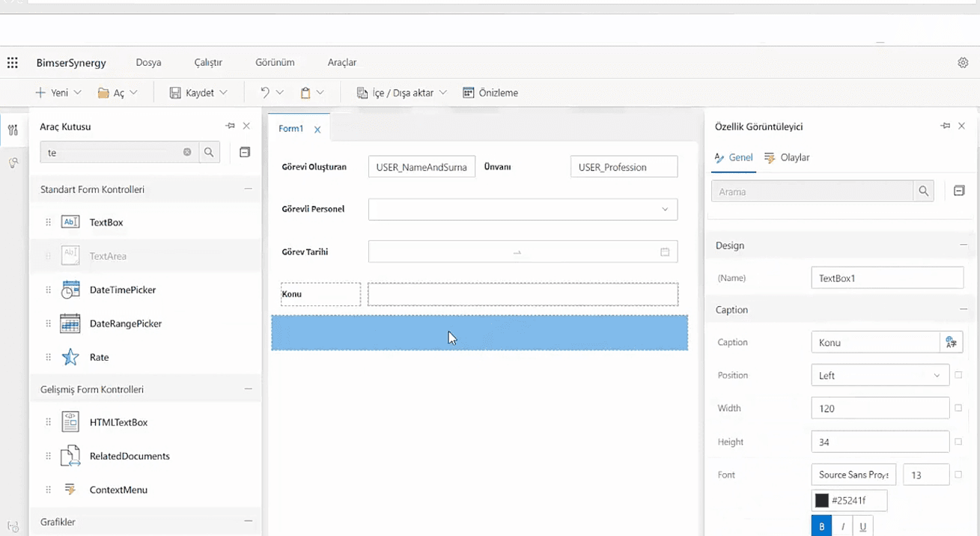
Task: Collapse all property groups icon
Action: [959, 192]
